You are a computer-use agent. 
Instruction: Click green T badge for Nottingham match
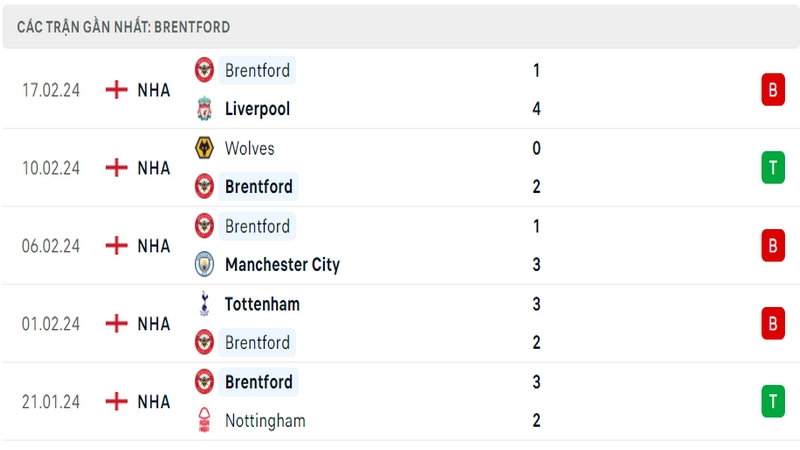[773, 401]
